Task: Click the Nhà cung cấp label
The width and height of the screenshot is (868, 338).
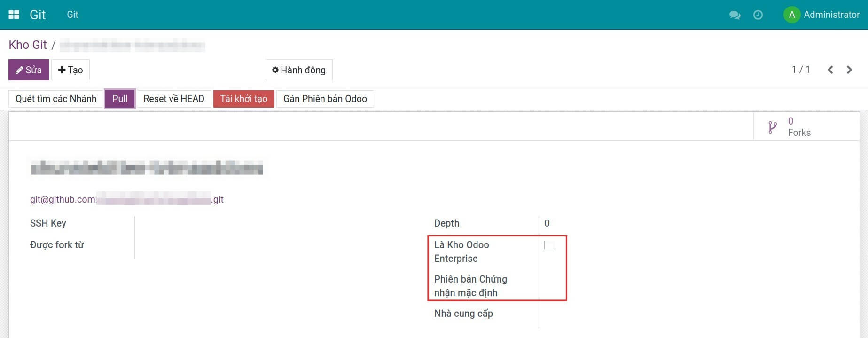Action: [463, 314]
